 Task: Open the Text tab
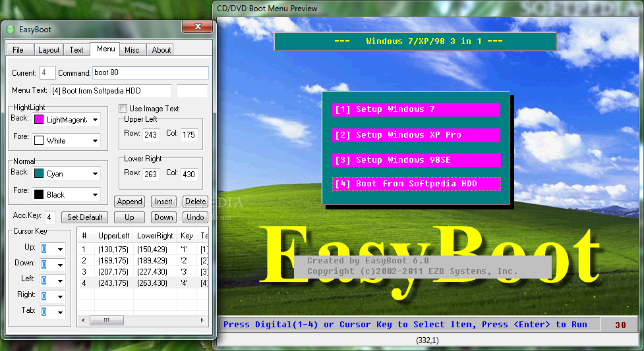coord(76,49)
